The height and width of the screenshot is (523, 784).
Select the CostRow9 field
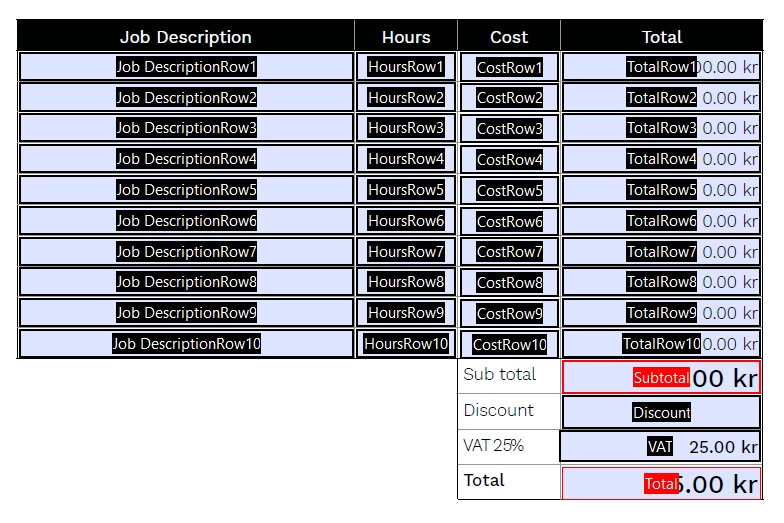[x=509, y=314]
